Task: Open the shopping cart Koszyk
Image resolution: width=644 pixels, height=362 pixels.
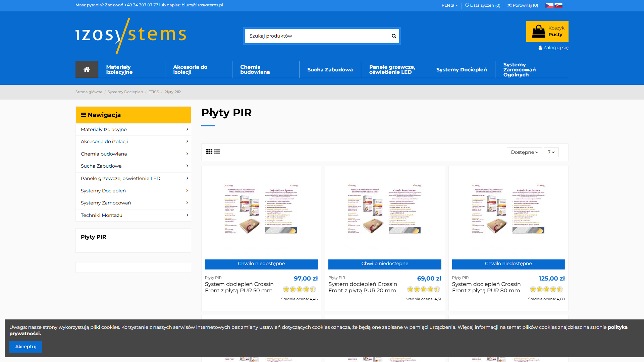Action: 547,32
